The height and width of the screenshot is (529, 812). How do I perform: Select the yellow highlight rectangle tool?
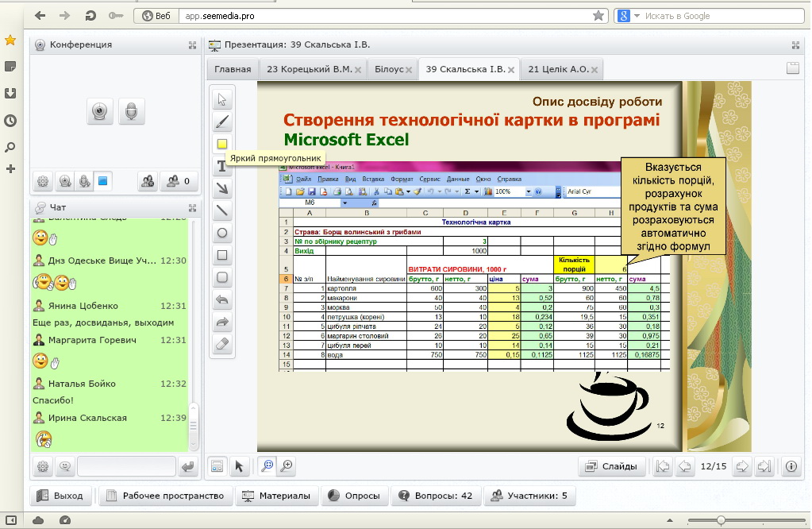coord(222,144)
